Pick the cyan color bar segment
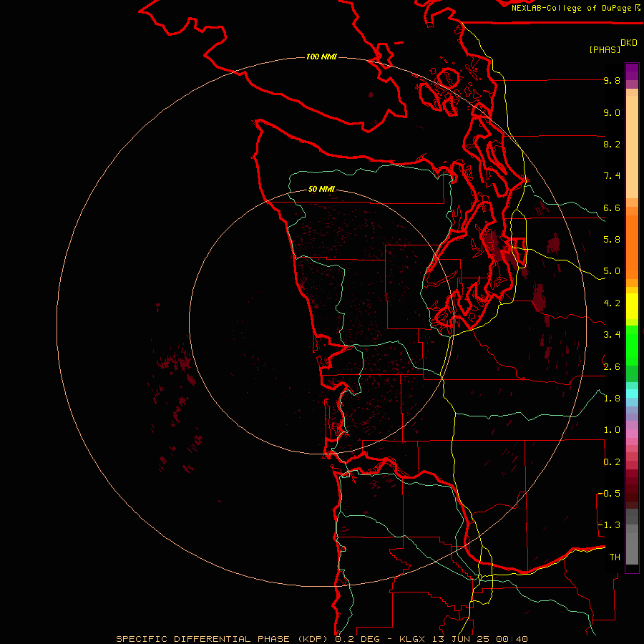Viewport: 644px width, 644px height. pos(632,393)
